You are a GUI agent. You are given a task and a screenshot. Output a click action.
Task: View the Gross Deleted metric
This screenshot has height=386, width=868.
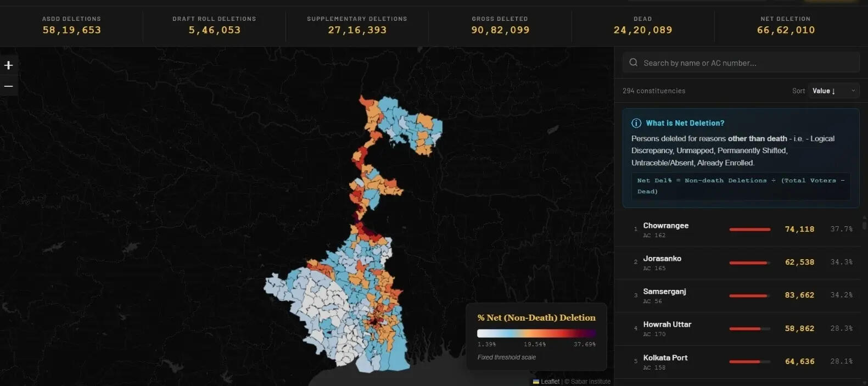pyautogui.click(x=500, y=25)
